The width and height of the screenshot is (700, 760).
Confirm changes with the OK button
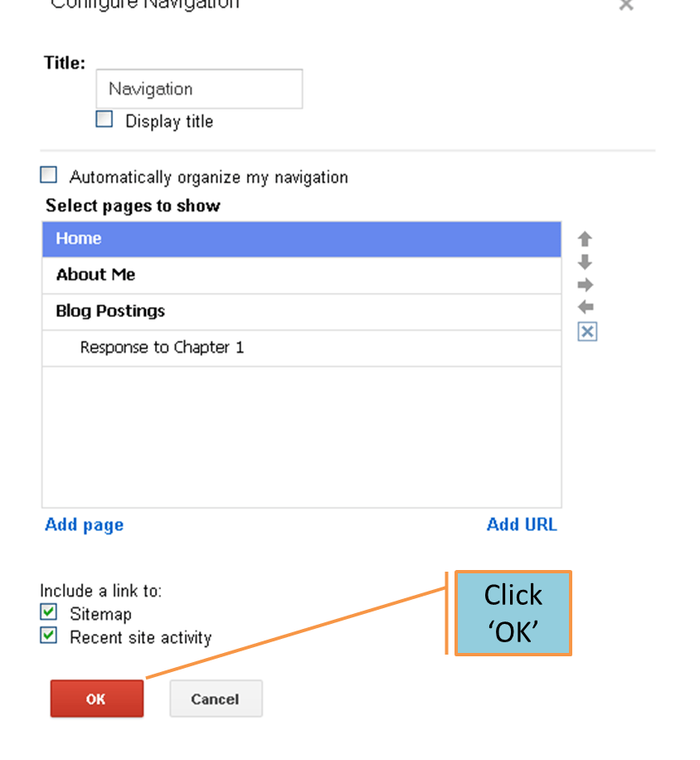(96, 699)
